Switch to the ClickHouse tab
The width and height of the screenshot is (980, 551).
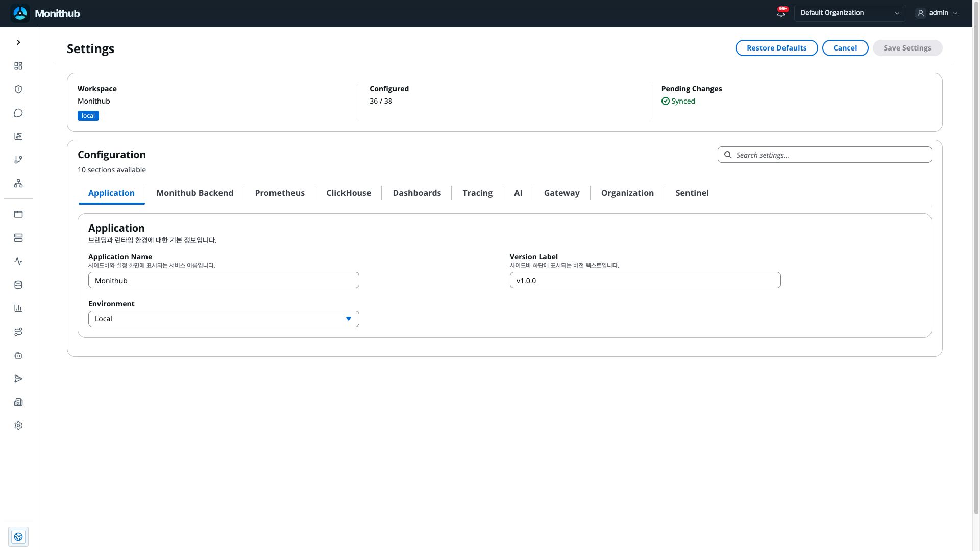349,193
